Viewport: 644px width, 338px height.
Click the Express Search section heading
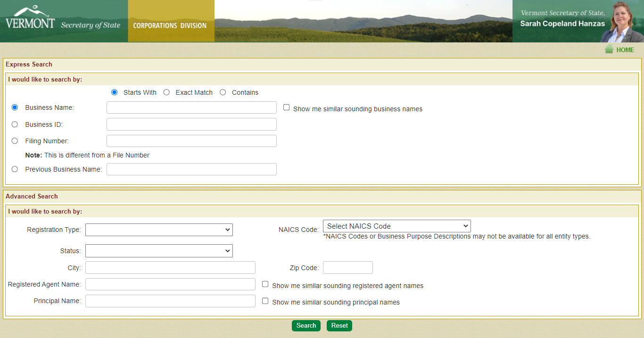coord(29,64)
